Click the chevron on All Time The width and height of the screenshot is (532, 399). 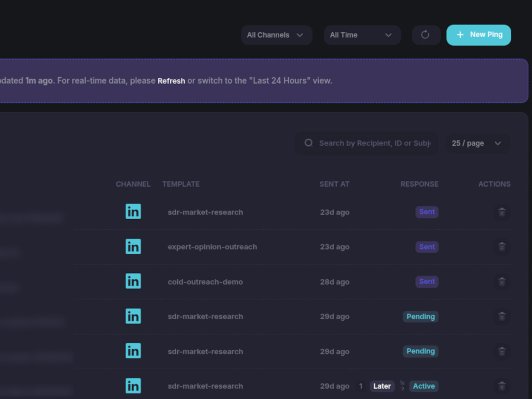tap(388, 35)
